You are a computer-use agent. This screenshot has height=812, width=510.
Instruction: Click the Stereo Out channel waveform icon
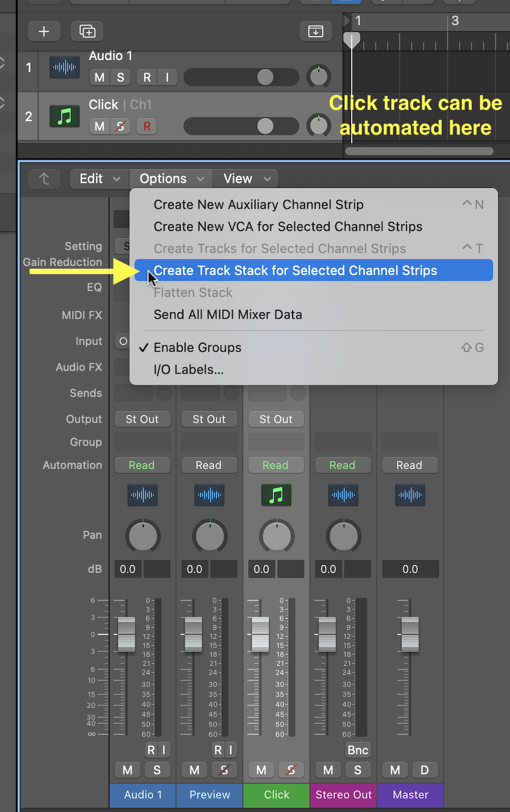[343, 495]
